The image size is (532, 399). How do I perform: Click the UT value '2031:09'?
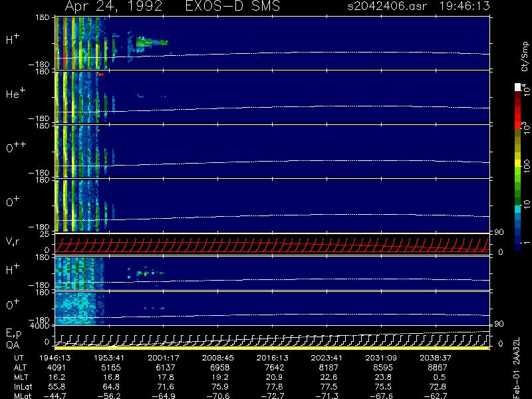(381, 358)
